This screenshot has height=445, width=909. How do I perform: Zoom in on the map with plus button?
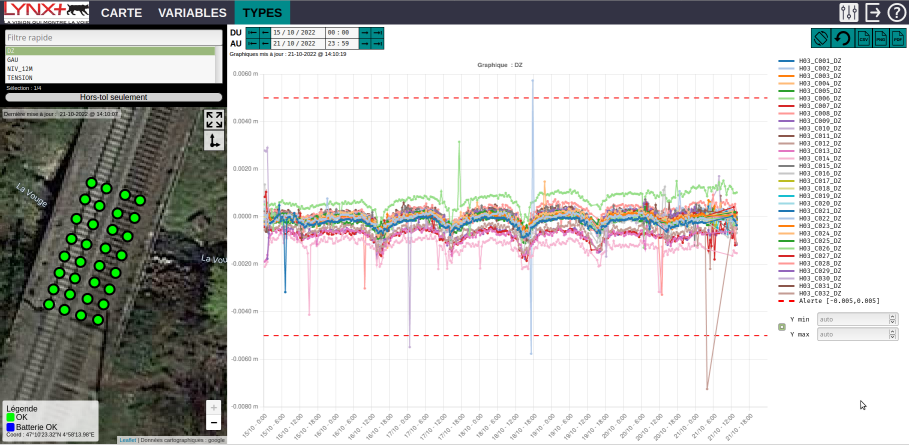(213, 408)
